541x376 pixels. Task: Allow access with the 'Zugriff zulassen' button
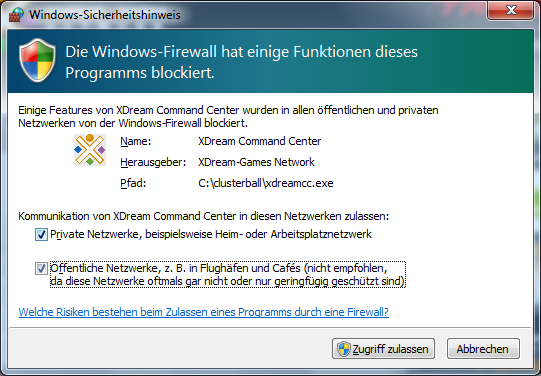click(383, 349)
